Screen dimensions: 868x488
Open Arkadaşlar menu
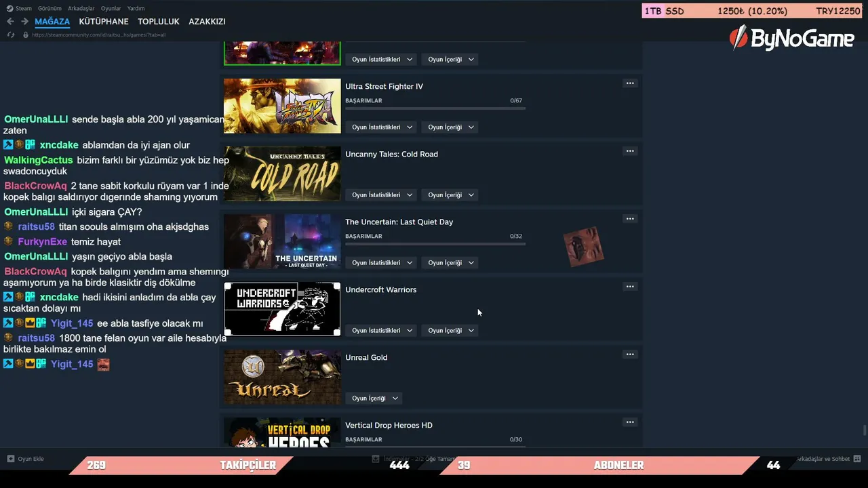click(x=82, y=8)
